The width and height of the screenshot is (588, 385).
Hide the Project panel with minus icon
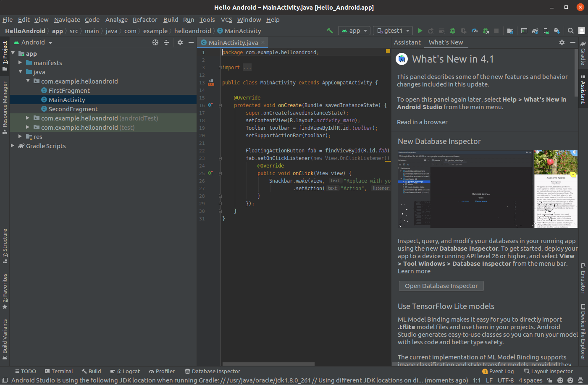(191, 42)
